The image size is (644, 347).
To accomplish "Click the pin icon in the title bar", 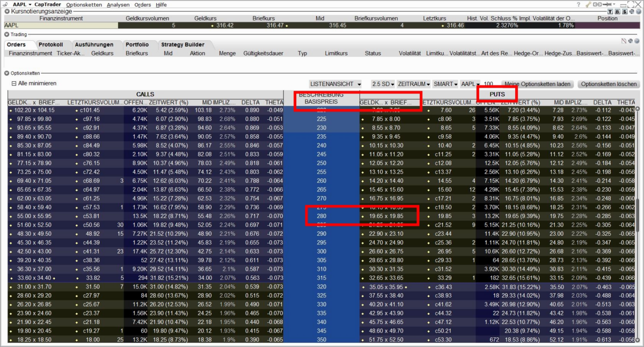I will 608,4.
